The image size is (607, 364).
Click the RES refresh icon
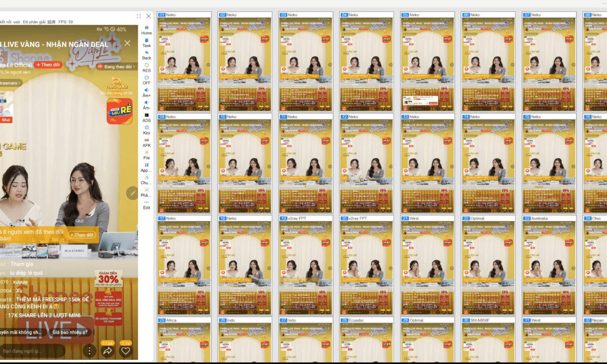(x=147, y=67)
